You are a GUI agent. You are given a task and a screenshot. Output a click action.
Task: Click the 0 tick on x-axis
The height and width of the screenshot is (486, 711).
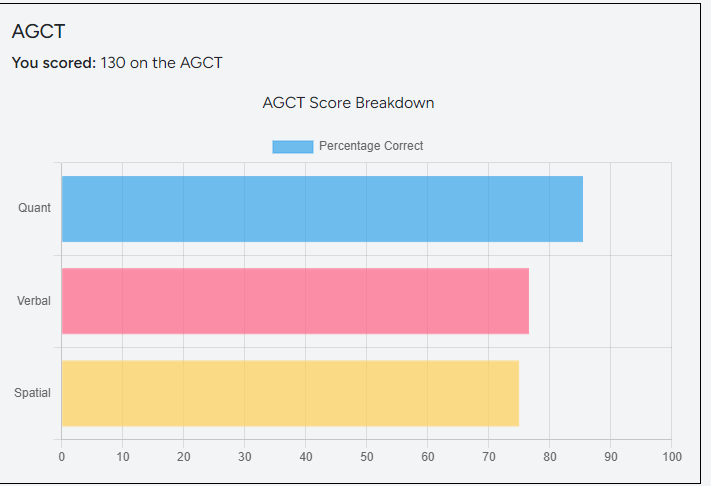coord(62,457)
